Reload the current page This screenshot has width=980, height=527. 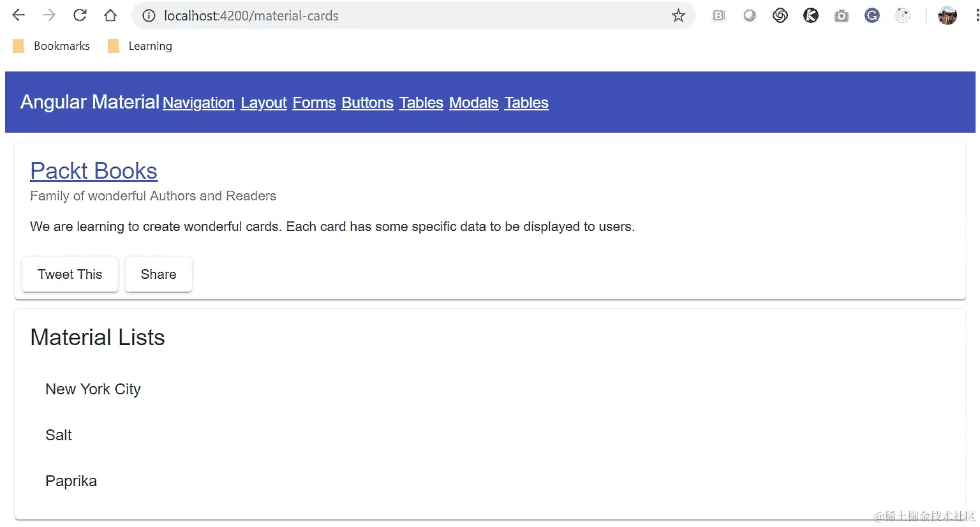point(80,15)
